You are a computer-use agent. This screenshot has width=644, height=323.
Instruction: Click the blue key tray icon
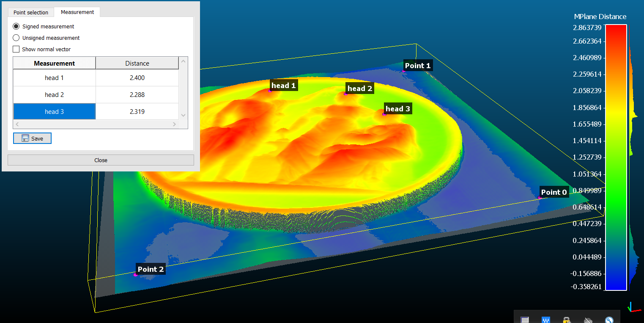click(609, 320)
